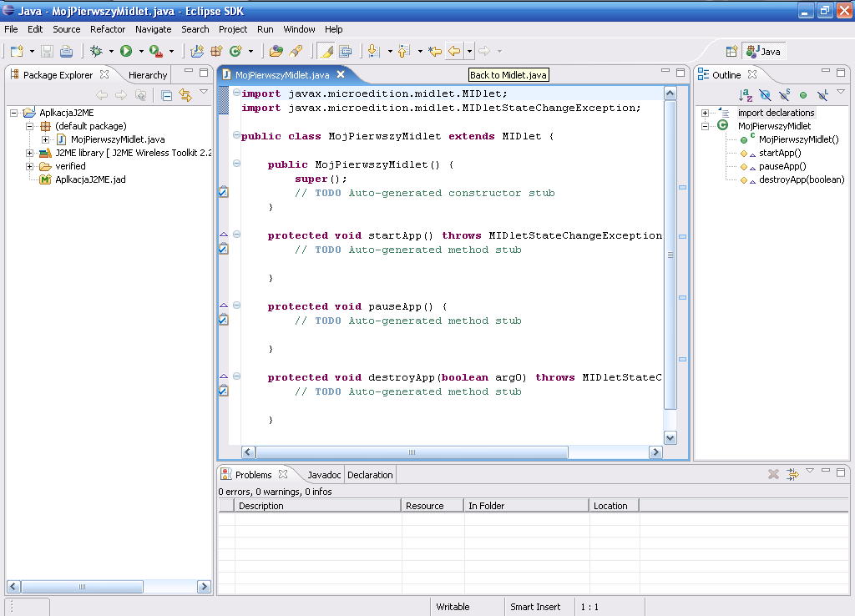Click the Back navigation arrow in main toolbar

click(x=453, y=51)
